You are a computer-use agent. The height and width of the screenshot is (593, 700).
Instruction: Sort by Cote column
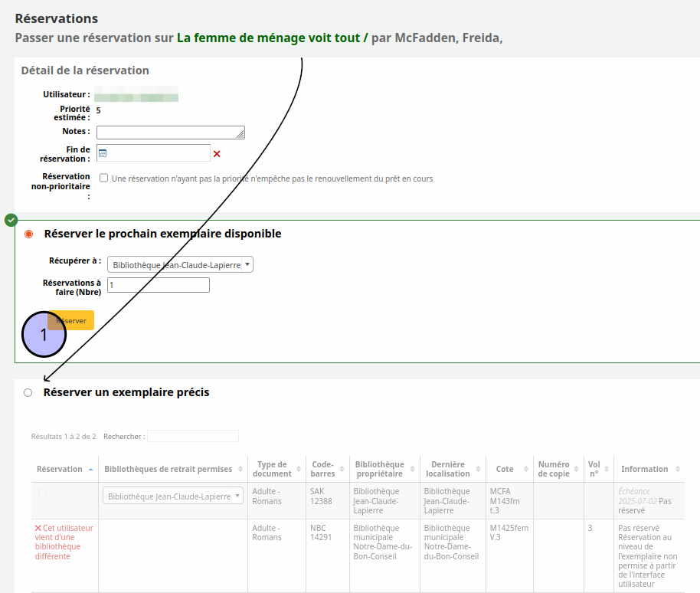tap(509, 469)
